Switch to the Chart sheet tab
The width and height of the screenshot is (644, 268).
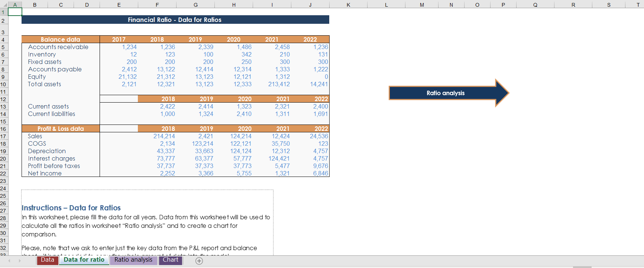(171, 260)
